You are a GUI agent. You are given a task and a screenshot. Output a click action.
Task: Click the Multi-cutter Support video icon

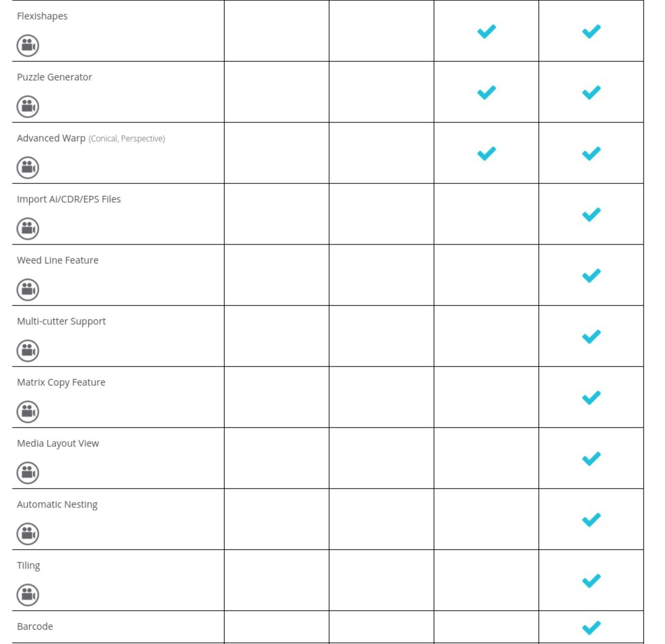28,351
